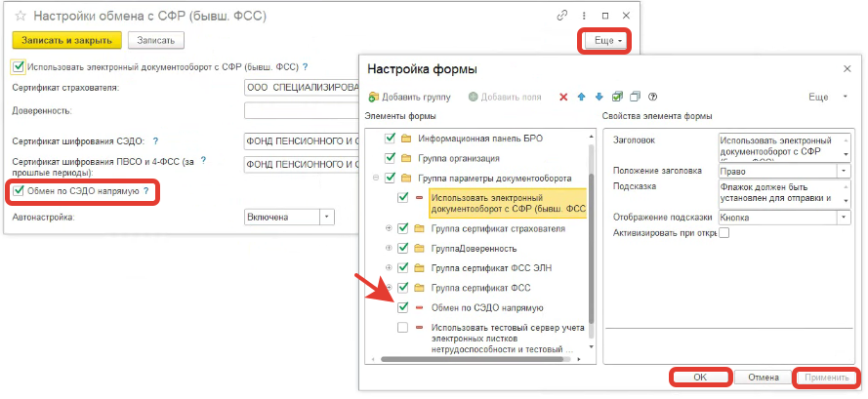Check Использовать тестовый сервер учета checkbox
Image resolution: width=868 pixels, height=399 pixels.
point(402,328)
